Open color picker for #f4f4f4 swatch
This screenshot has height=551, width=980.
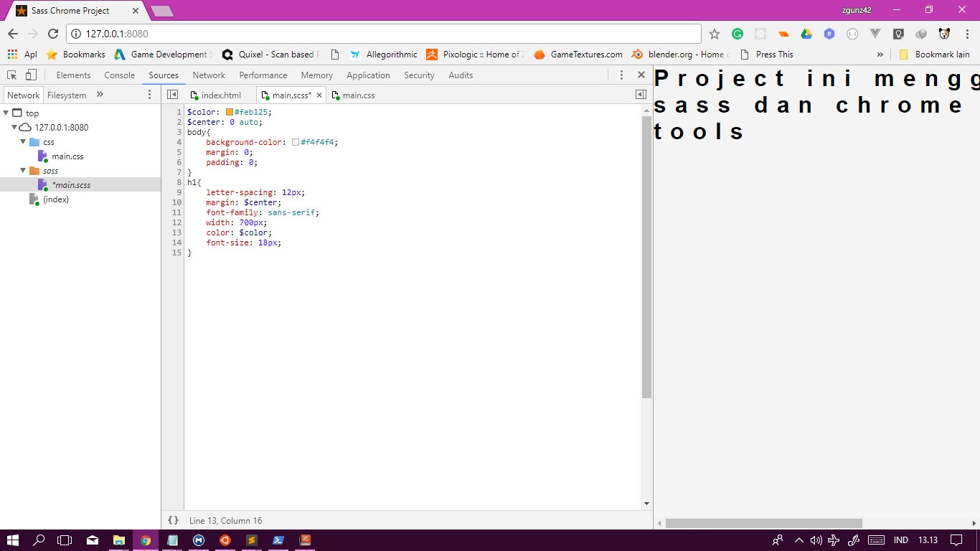point(296,142)
